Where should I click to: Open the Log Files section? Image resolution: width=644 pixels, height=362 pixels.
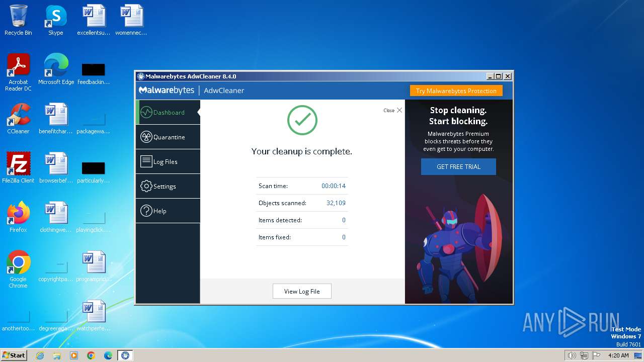click(x=168, y=161)
